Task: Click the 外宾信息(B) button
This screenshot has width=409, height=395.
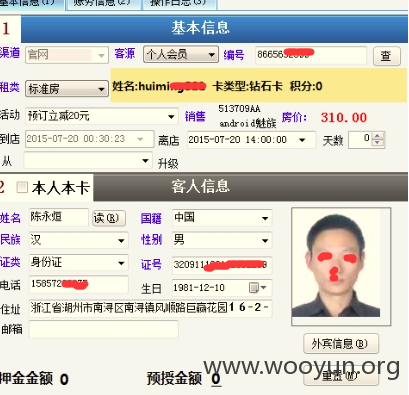Action: (341, 343)
